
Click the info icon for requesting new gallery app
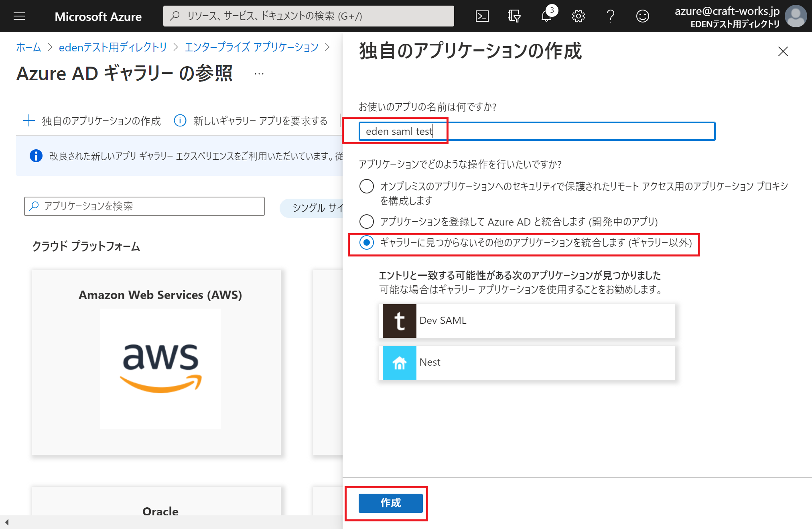(x=180, y=120)
